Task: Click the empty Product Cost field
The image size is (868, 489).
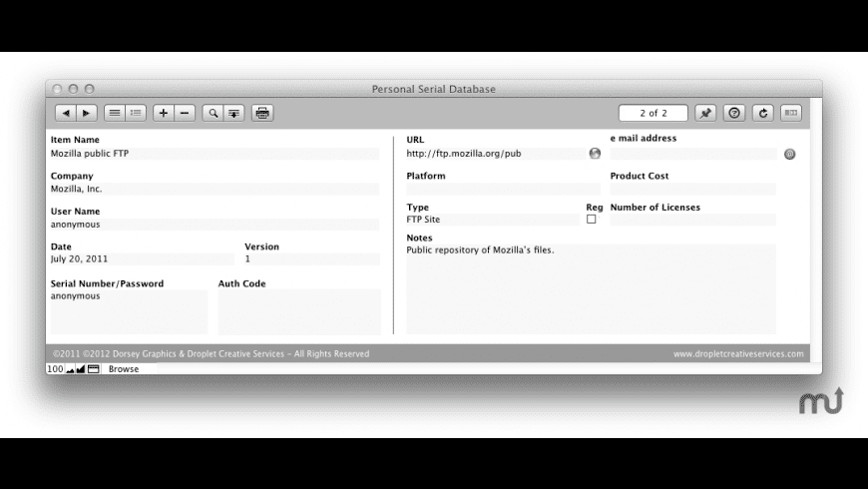Action: pos(693,189)
